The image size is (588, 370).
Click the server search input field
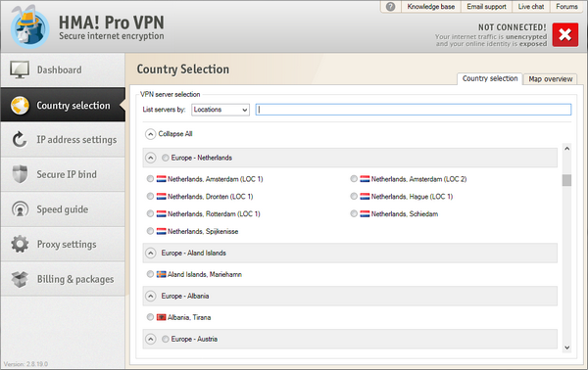[x=414, y=110]
